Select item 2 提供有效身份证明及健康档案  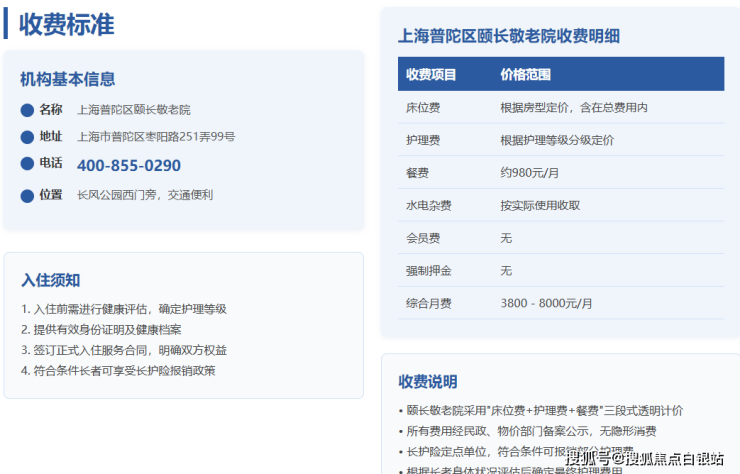tap(101, 330)
